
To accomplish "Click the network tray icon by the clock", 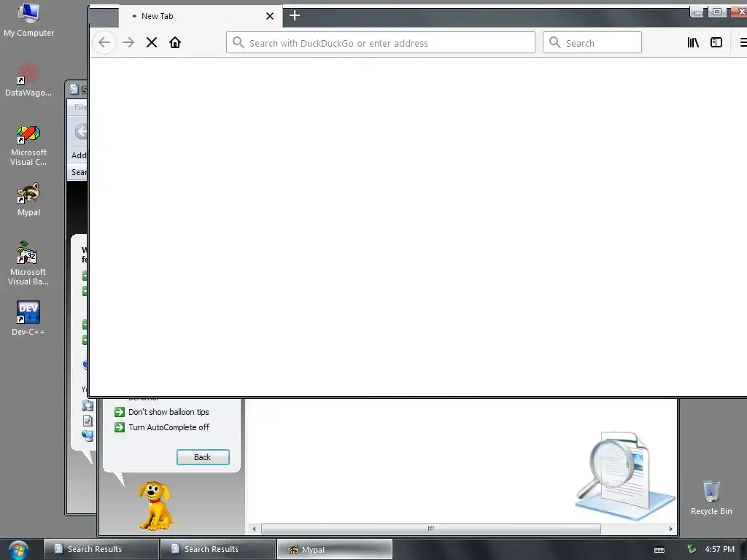I will 692,549.
